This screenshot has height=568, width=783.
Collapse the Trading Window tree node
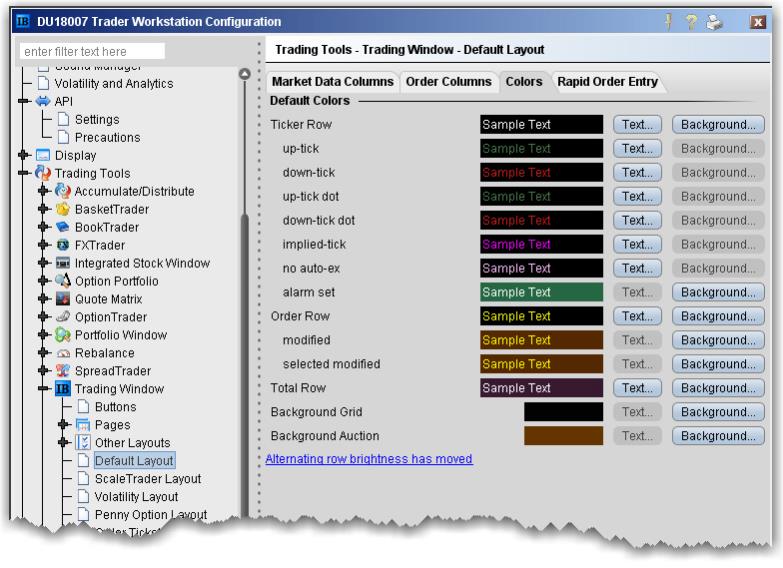pos(43,390)
